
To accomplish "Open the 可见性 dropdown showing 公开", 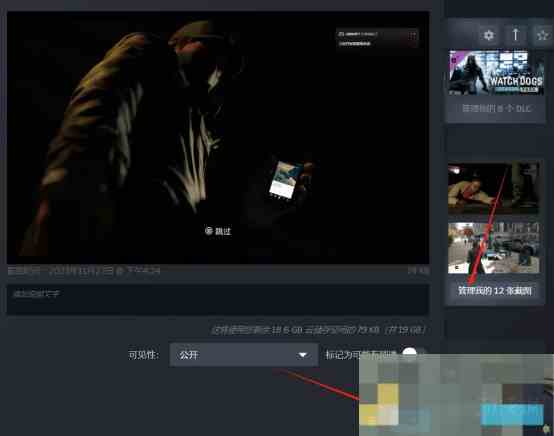I will 243,354.
